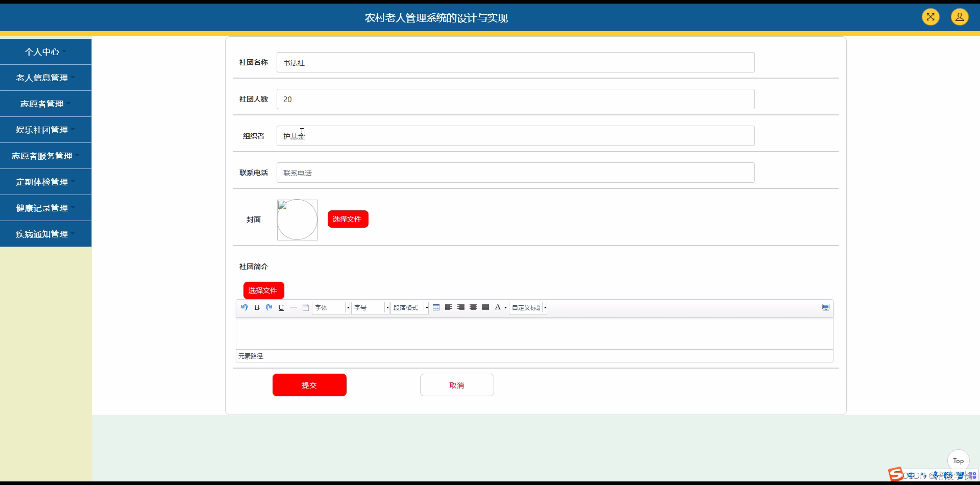The width and height of the screenshot is (980, 485).
Task: Toggle the editor fullscreen icon
Action: tap(825, 307)
